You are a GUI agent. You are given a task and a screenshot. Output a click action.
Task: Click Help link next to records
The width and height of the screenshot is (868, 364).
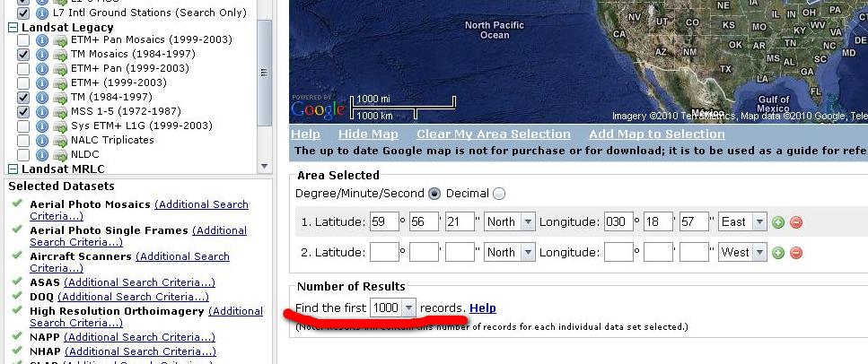pos(482,308)
